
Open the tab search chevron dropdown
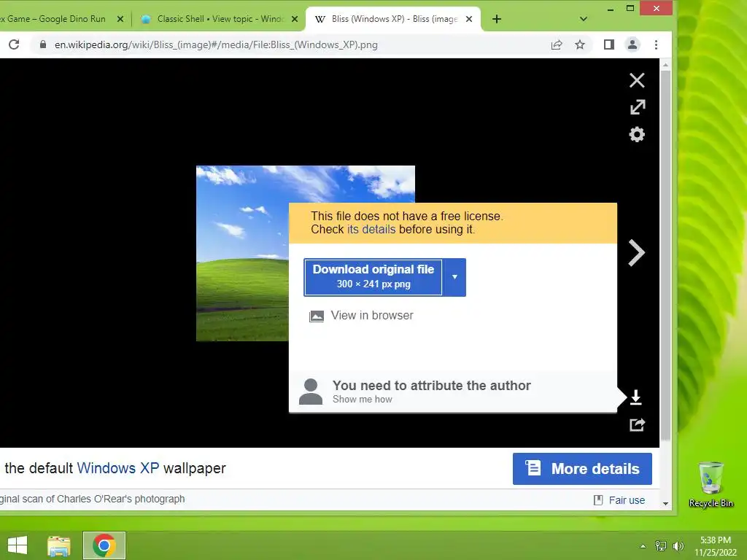(583, 19)
